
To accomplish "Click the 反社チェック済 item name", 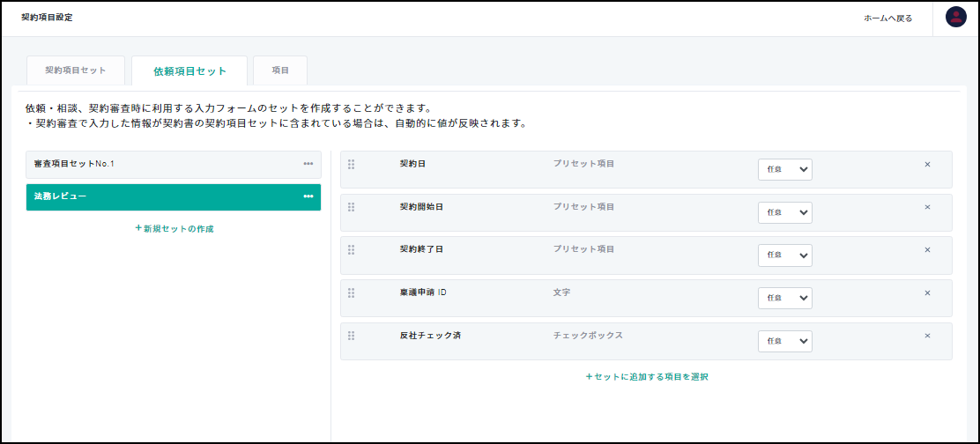I will [x=430, y=336].
